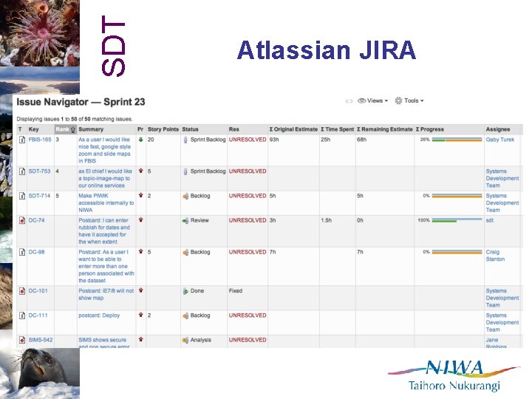Click the Review status icon for DC-74
Screen dimensions: 532x399
point(185,221)
